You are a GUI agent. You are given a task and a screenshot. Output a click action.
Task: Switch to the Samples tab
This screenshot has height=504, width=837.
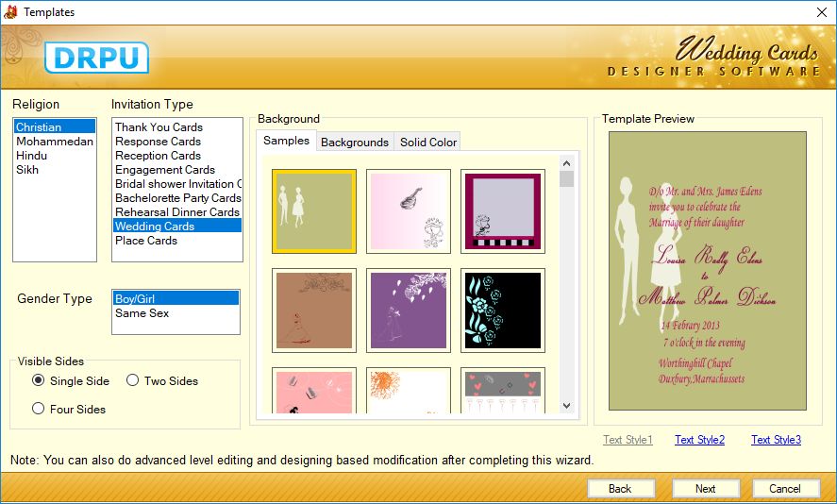286,141
